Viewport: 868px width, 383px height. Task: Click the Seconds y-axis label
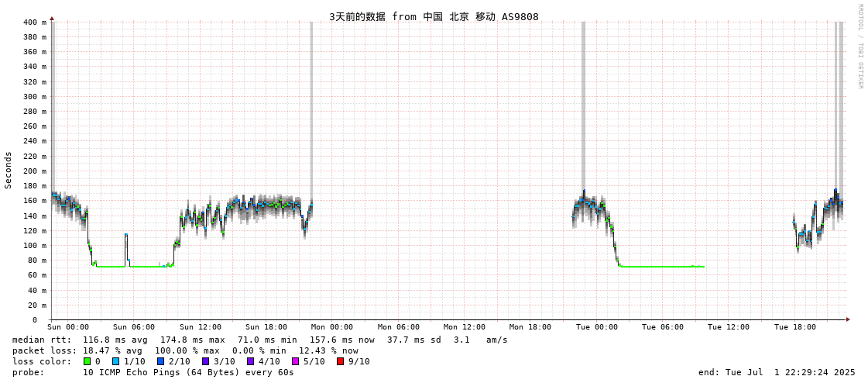9,170
